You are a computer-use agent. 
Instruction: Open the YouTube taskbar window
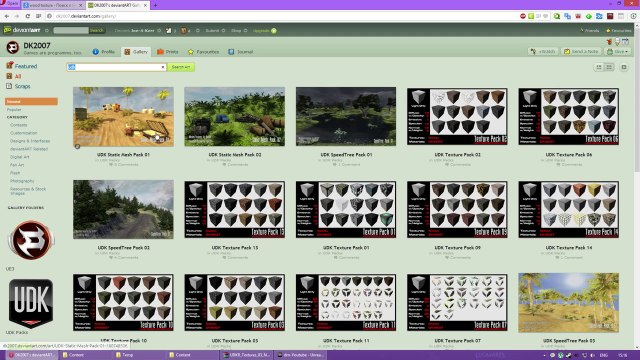(x=300, y=355)
